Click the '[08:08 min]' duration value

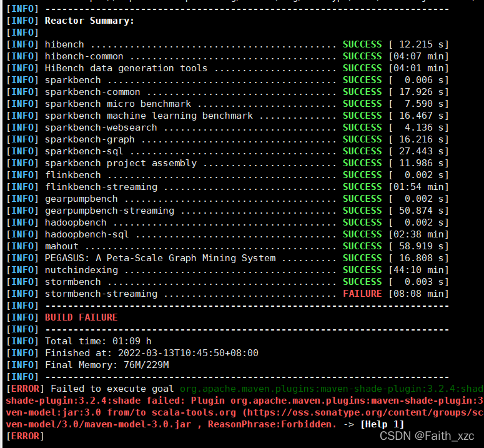pyautogui.click(x=418, y=294)
